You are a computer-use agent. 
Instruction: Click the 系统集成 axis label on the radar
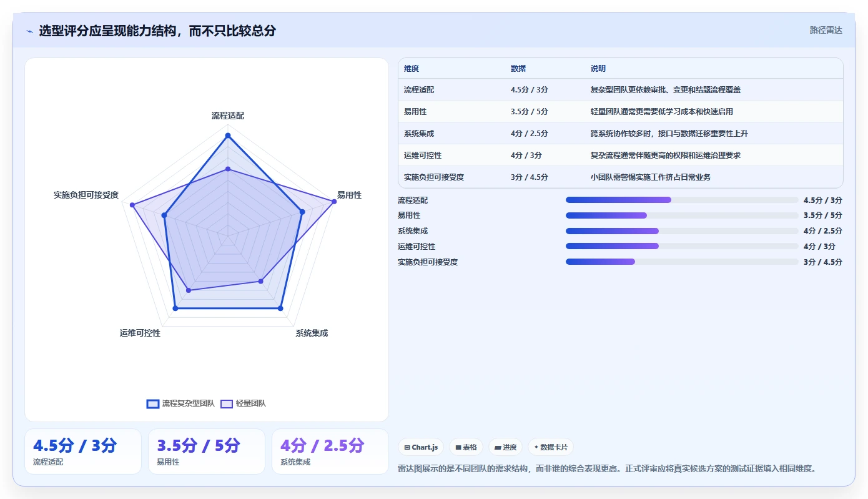pos(312,333)
